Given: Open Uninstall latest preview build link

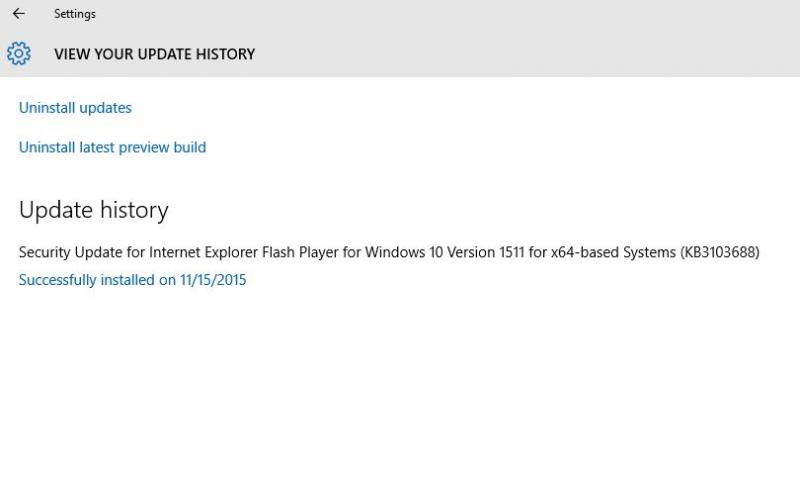Looking at the screenshot, I should [112, 147].
